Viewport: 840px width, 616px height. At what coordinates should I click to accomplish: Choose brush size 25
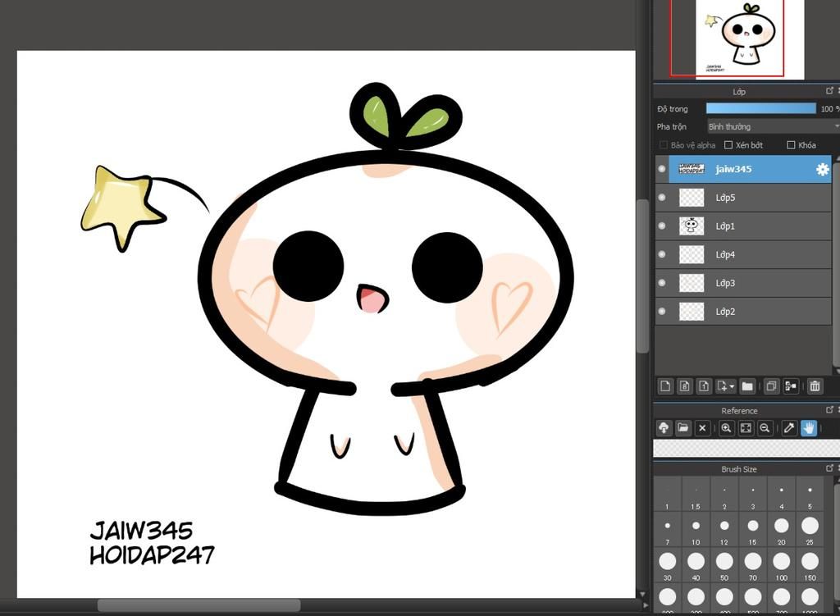[x=810, y=531]
